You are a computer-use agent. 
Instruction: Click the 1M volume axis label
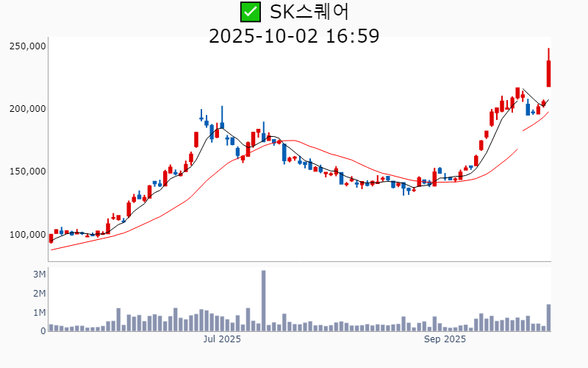pos(40,313)
